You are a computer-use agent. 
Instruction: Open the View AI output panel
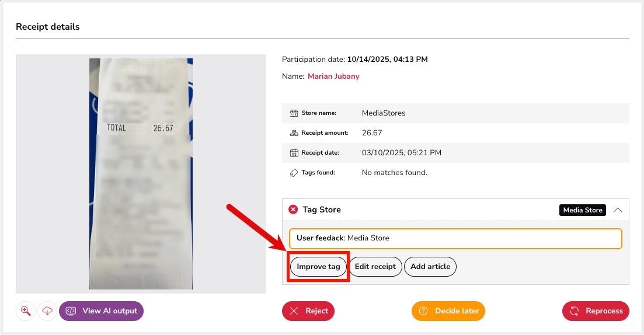[101, 311]
